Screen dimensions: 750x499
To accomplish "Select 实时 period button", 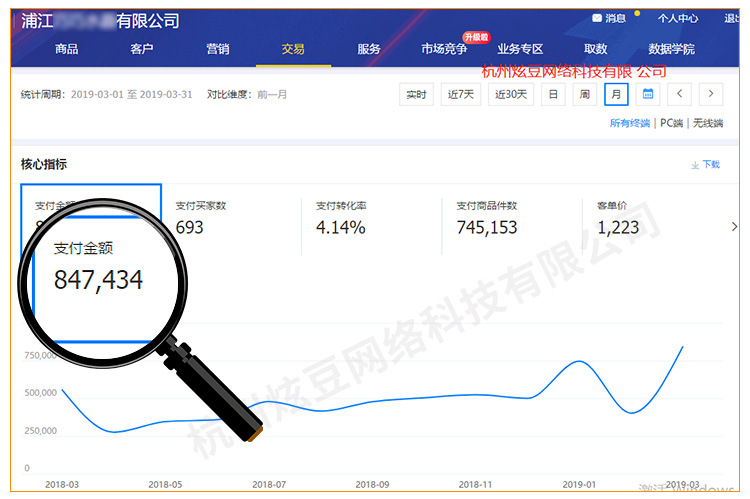I will pos(416,94).
